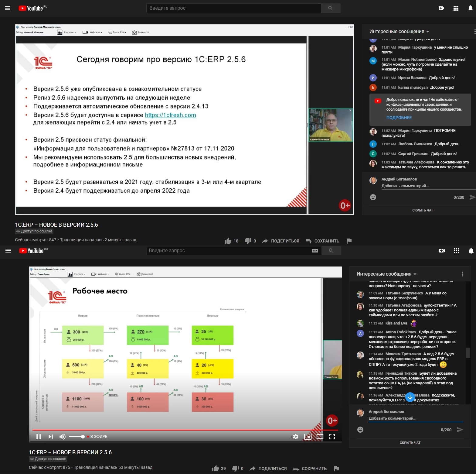
Task: Open emoji picker in Добро пожаловать chat
Action: (x=373, y=197)
